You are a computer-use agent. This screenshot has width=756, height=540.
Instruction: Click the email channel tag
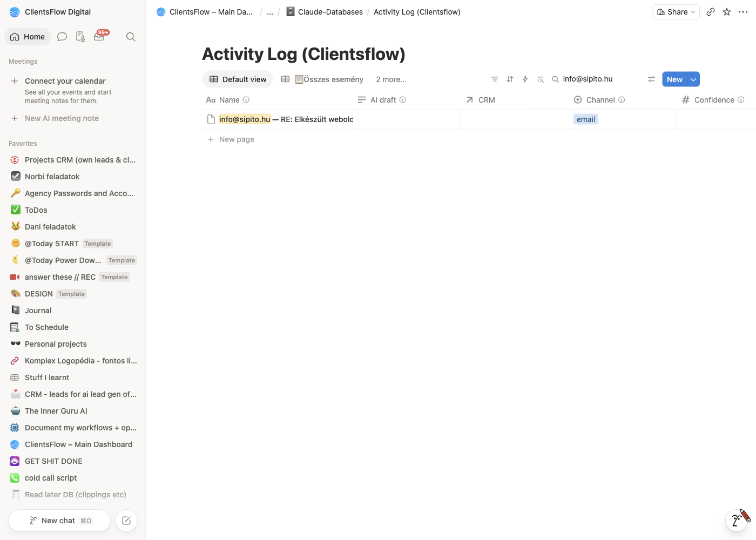[586, 119]
